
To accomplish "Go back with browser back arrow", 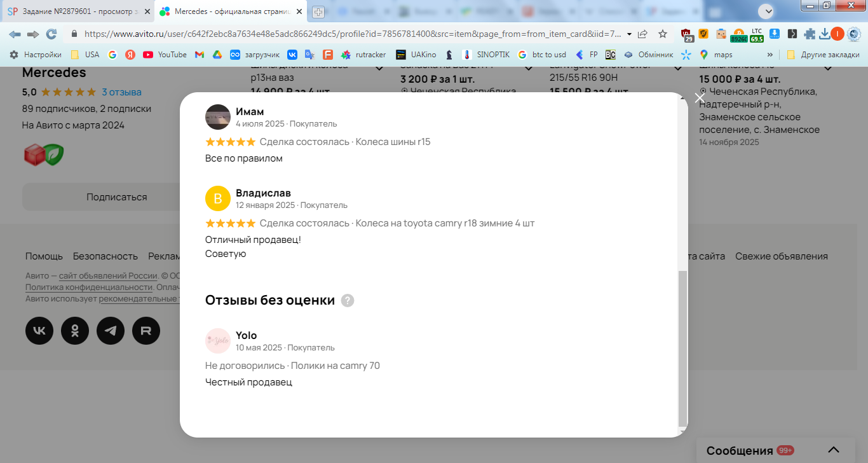I will [15, 34].
